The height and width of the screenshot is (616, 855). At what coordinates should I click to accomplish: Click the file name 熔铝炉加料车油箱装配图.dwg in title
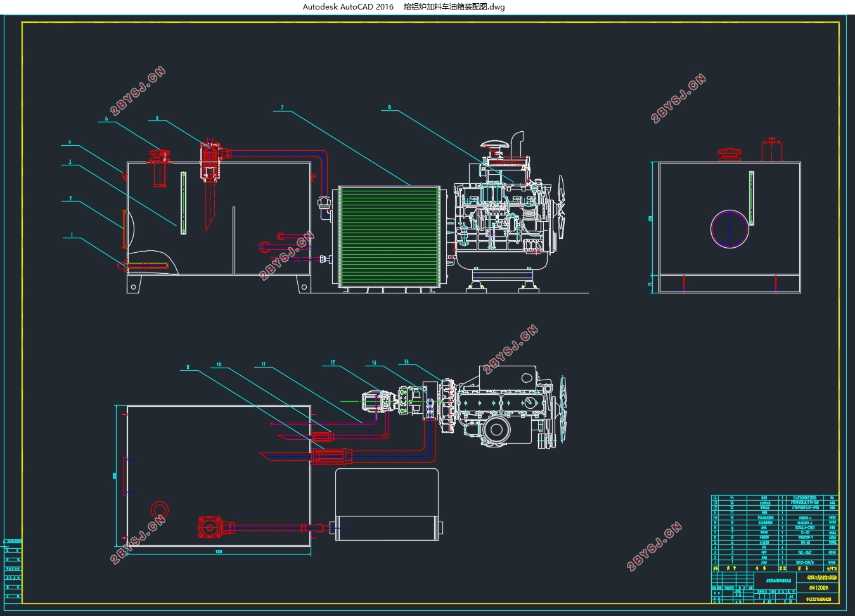coord(454,7)
